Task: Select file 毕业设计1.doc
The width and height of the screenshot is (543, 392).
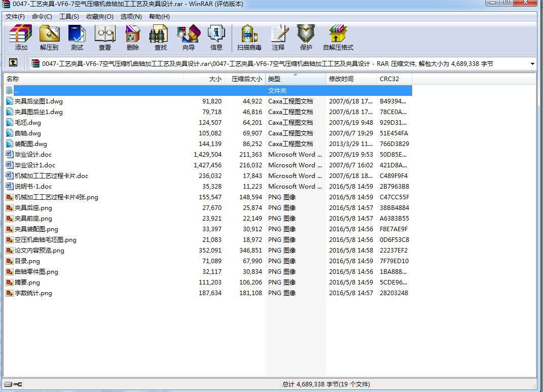Action: tap(35, 165)
